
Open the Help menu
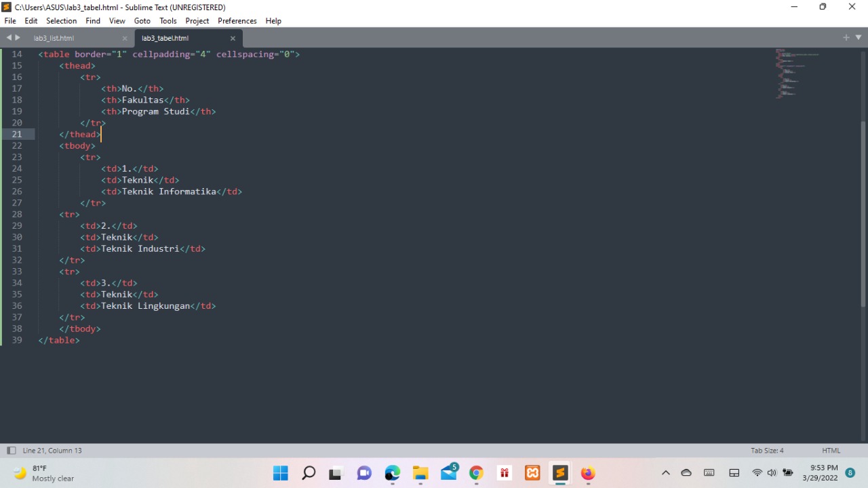point(273,21)
